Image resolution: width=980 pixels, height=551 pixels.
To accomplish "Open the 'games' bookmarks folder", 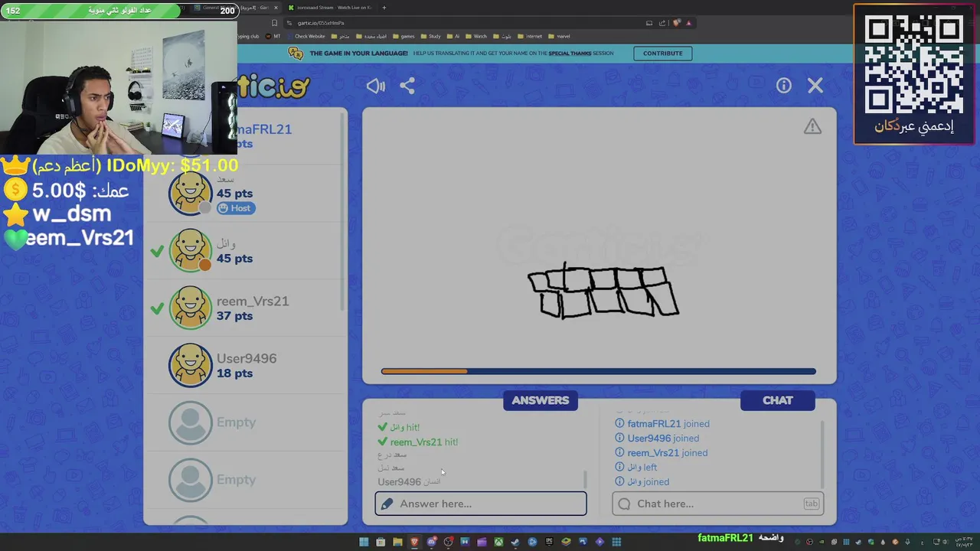I will (x=403, y=36).
